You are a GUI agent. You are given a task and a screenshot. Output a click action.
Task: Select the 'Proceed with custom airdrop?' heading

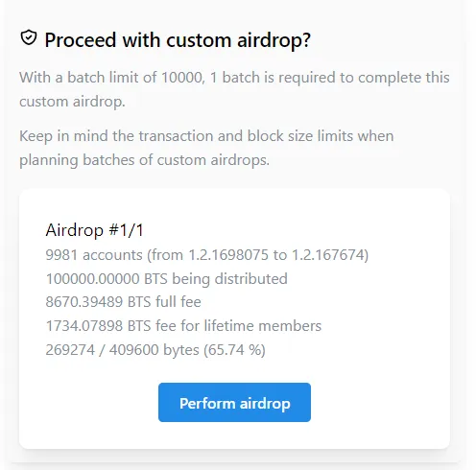(178, 40)
